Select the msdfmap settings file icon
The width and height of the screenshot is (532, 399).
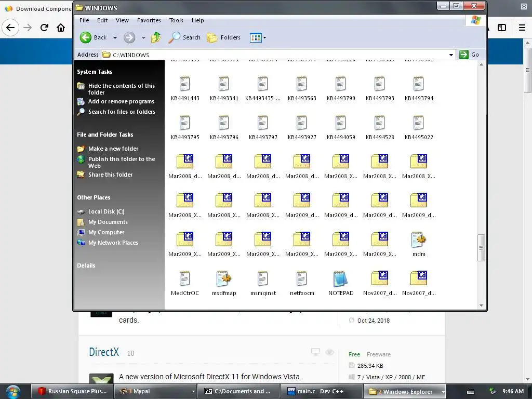pos(224,279)
